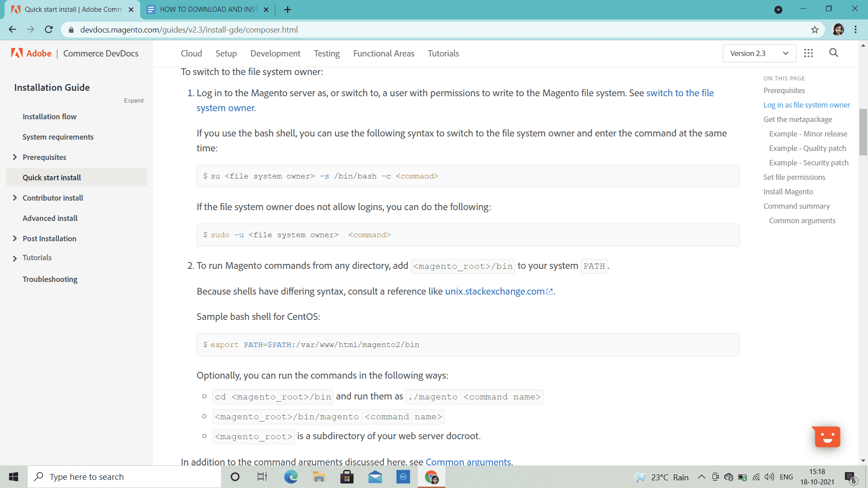This screenshot has width=868, height=488.
Task: Click the browser back arrow
Action: (12, 29)
